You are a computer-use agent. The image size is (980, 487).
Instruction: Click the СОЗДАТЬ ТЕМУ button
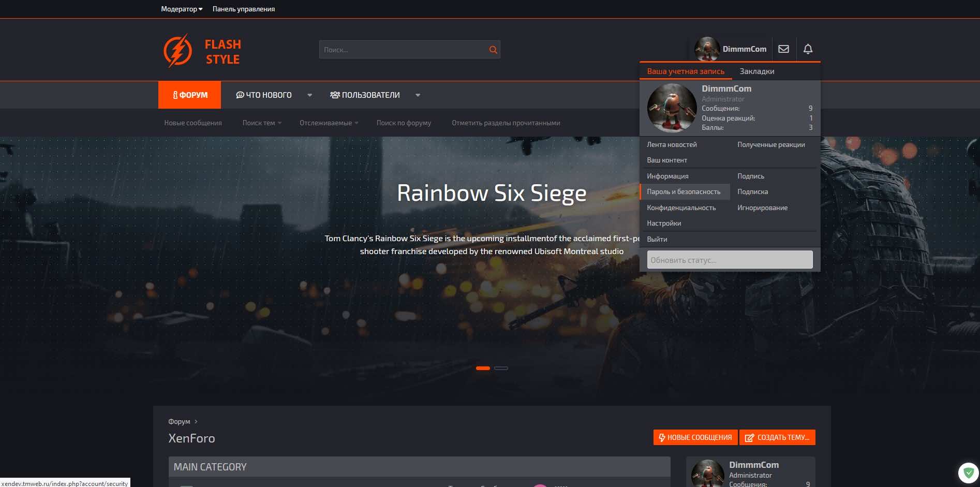coord(777,437)
